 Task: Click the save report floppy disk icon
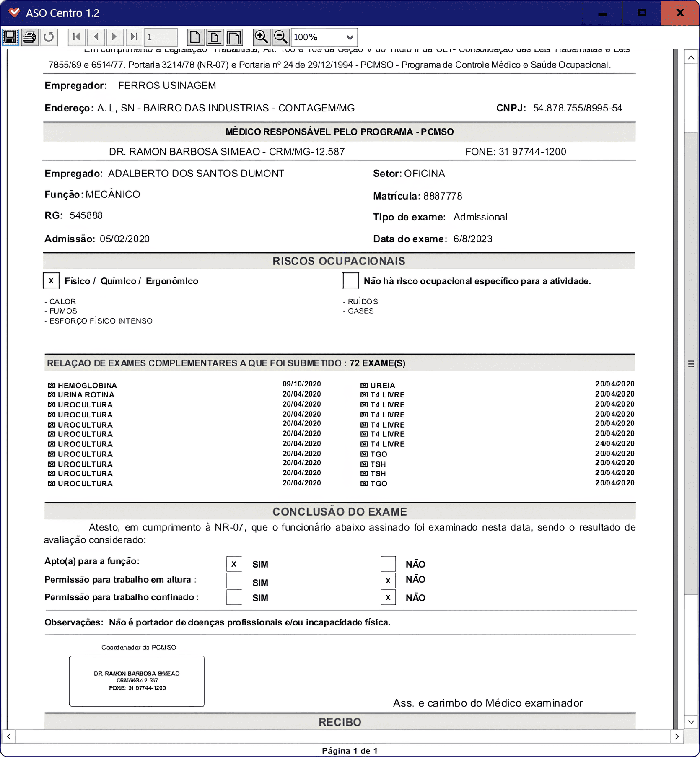click(x=10, y=37)
